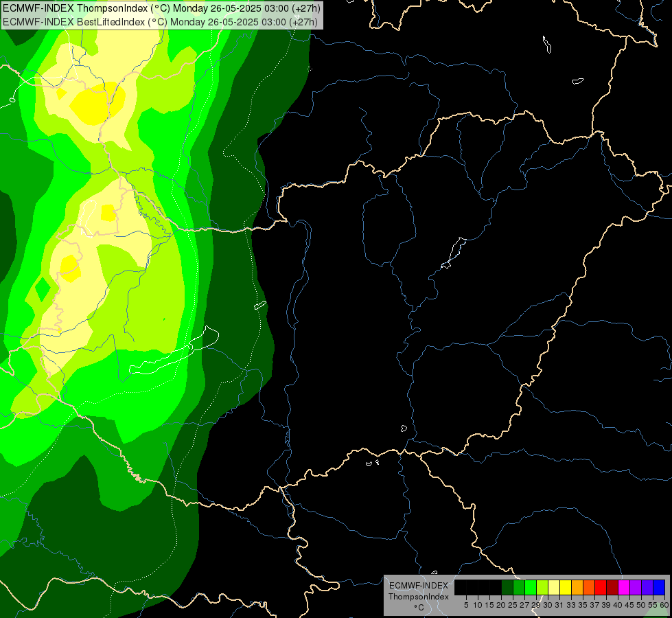672x618 pixels.
Task: Click the BestLiftedIndex title line at top
Action: pyautogui.click(x=160, y=22)
